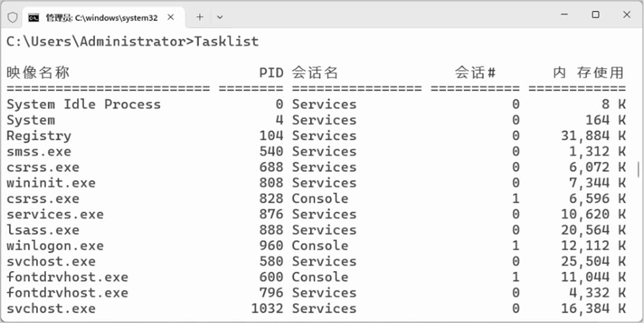
Task: Select the 管理员: C:\windows\system32 tab
Action: pyautogui.click(x=101, y=18)
